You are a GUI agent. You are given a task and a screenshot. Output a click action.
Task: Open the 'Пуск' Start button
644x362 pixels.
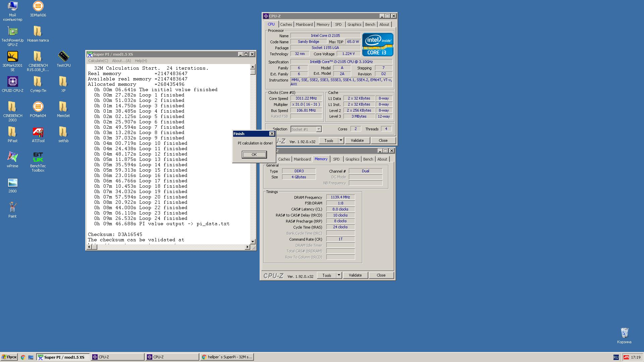[x=9, y=357]
